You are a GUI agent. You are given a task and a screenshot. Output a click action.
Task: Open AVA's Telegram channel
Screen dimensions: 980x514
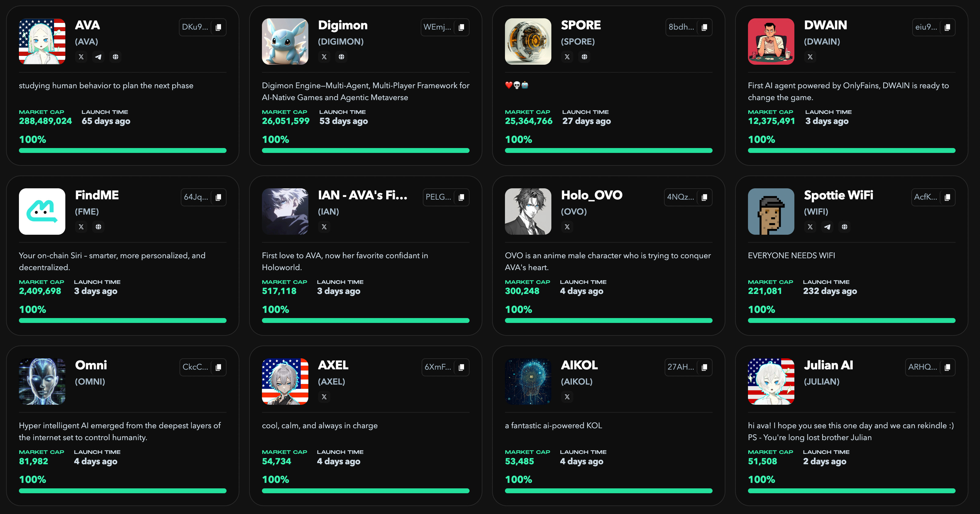click(x=98, y=57)
